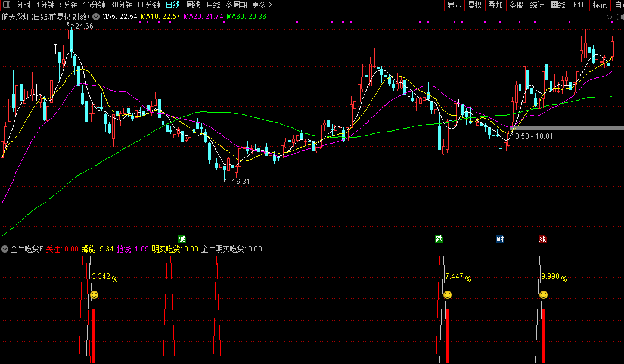The height and width of the screenshot is (364, 624).
Task: Switch to the 1分钟 period tab
Action: (x=45, y=5)
